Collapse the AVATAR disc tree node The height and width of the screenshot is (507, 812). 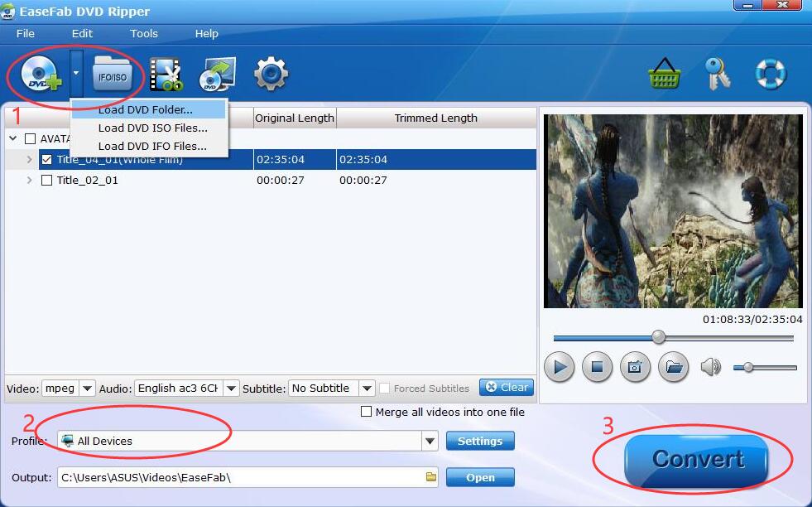[13, 138]
